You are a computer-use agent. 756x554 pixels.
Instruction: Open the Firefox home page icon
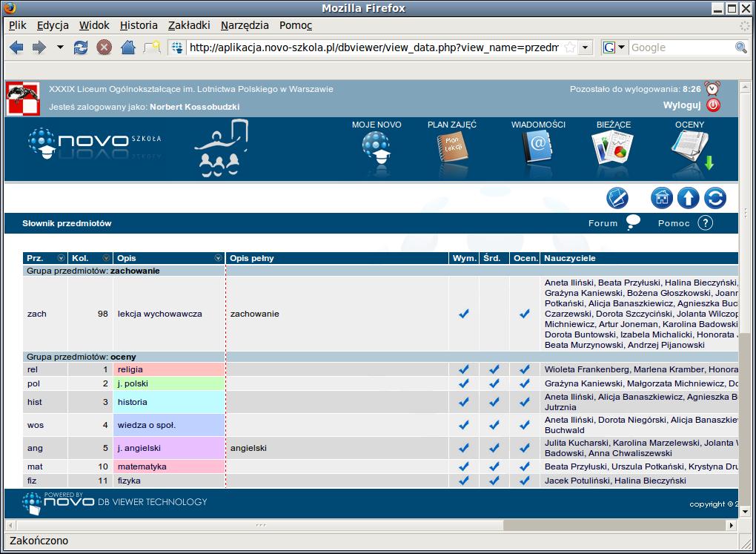tap(127, 47)
